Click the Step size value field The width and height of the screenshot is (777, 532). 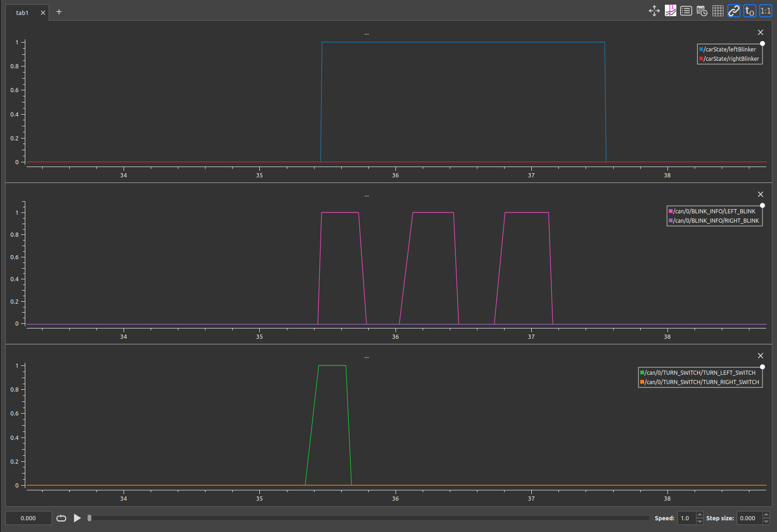point(750,518)
